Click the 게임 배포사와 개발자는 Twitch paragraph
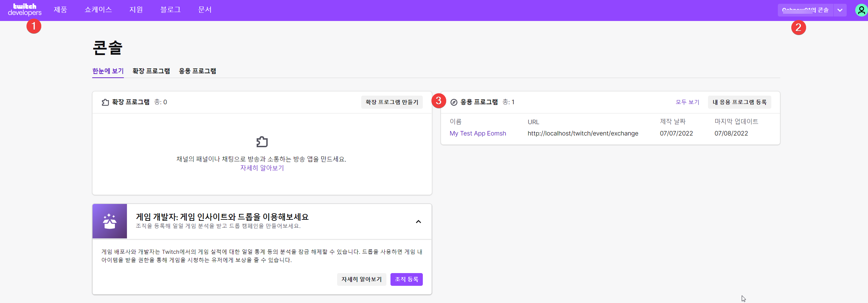 tap(262, 256)
